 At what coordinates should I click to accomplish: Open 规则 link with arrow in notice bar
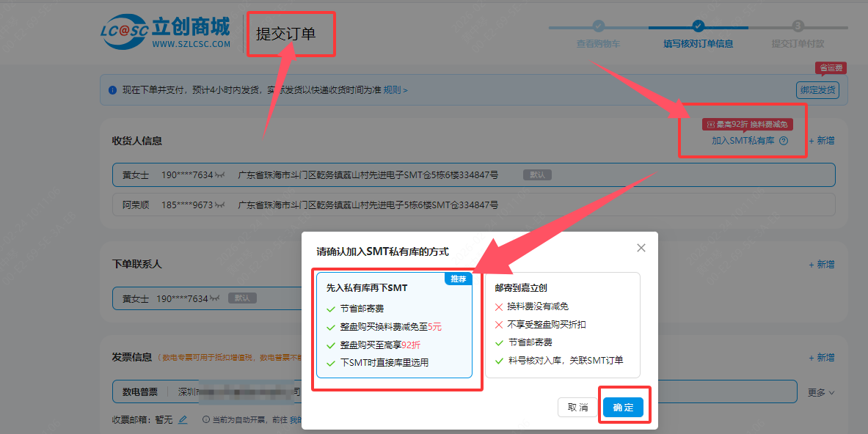coord(395,90)
